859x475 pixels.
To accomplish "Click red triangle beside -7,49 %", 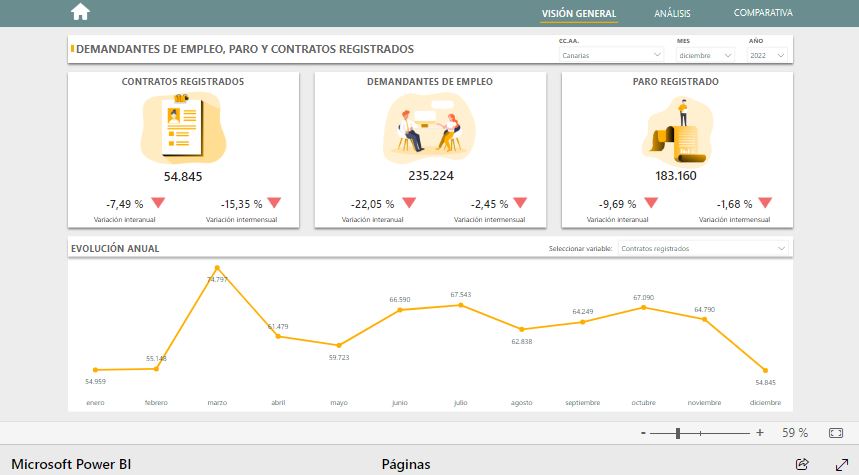I will click(x=158, y=203).
